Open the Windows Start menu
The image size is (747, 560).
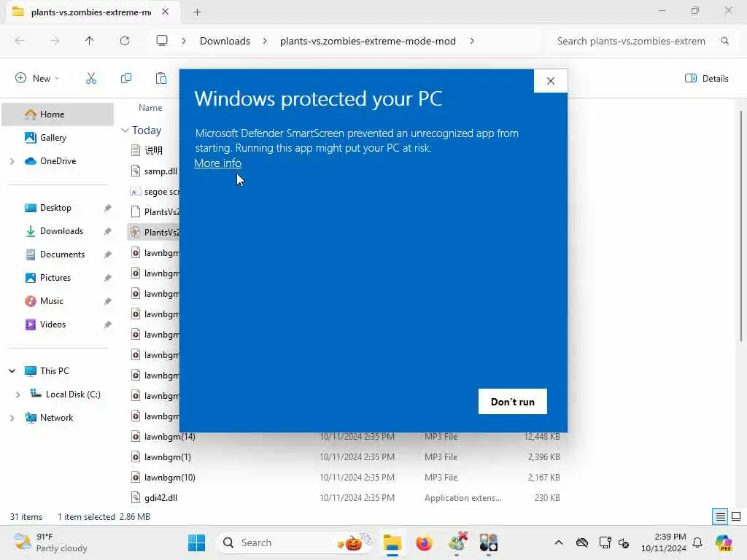coord(197,542)
